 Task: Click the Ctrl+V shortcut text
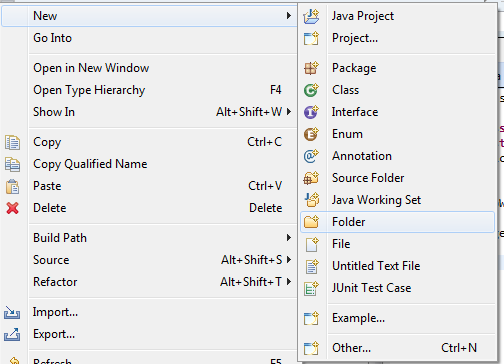(265, 186)
